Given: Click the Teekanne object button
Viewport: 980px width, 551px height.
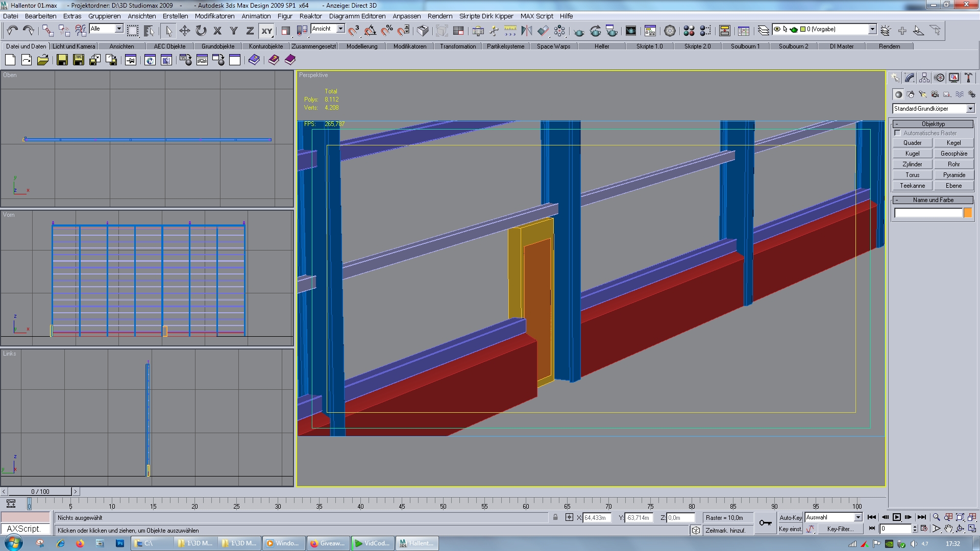Looking at the screenshot, I should coord(912,186).
